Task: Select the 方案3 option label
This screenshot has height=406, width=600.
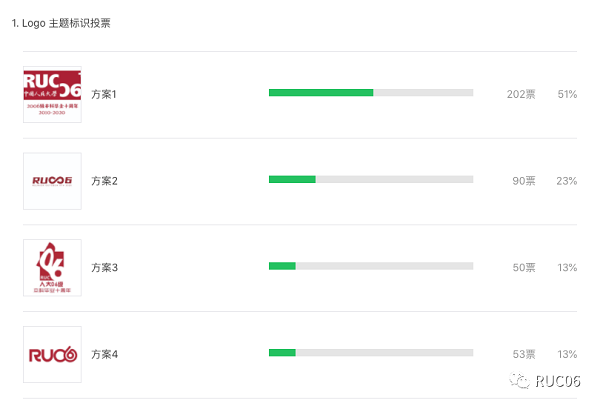Action: coord(104,267)
